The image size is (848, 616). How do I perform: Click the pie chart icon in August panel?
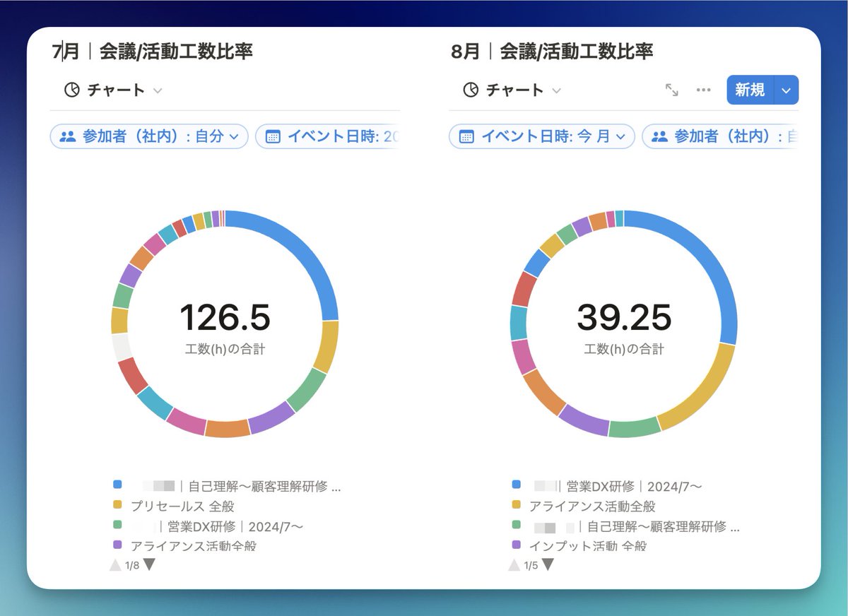[471, 90]
